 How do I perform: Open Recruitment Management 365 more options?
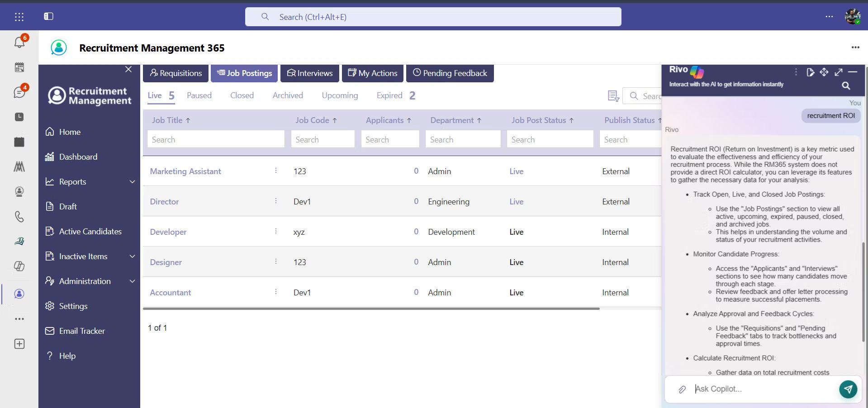[855, 47]
